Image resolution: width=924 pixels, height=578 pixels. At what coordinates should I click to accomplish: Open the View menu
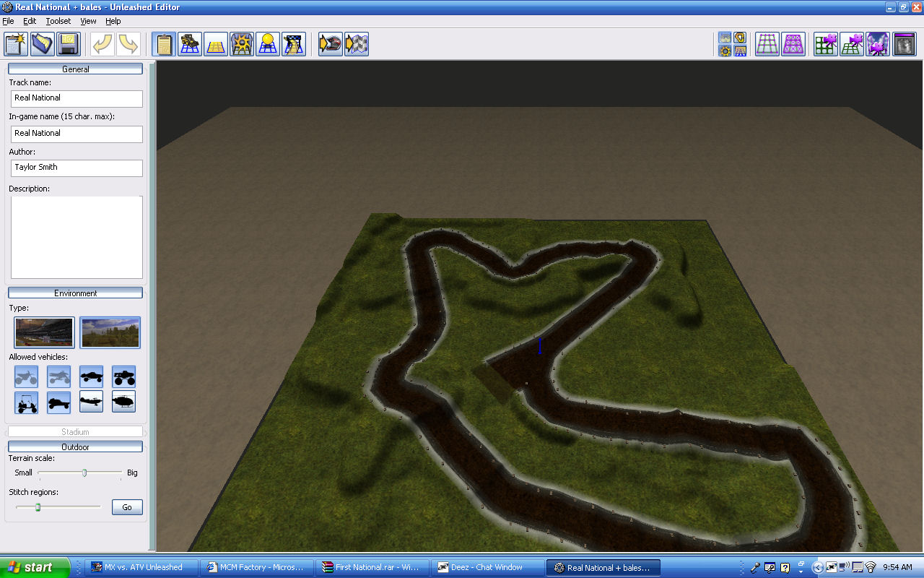[x=88, y=21]
